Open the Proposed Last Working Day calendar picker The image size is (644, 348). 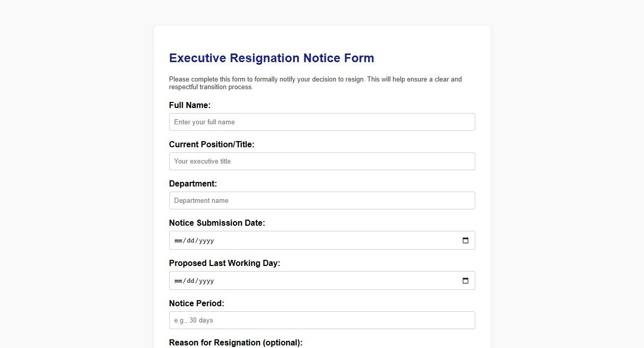(465, 280)
